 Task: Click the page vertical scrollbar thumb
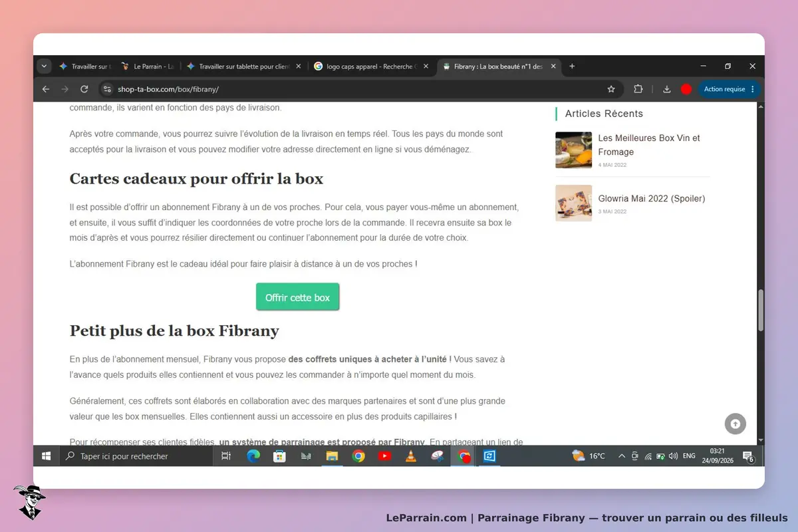pyautogui.click(x=761, y=311)
